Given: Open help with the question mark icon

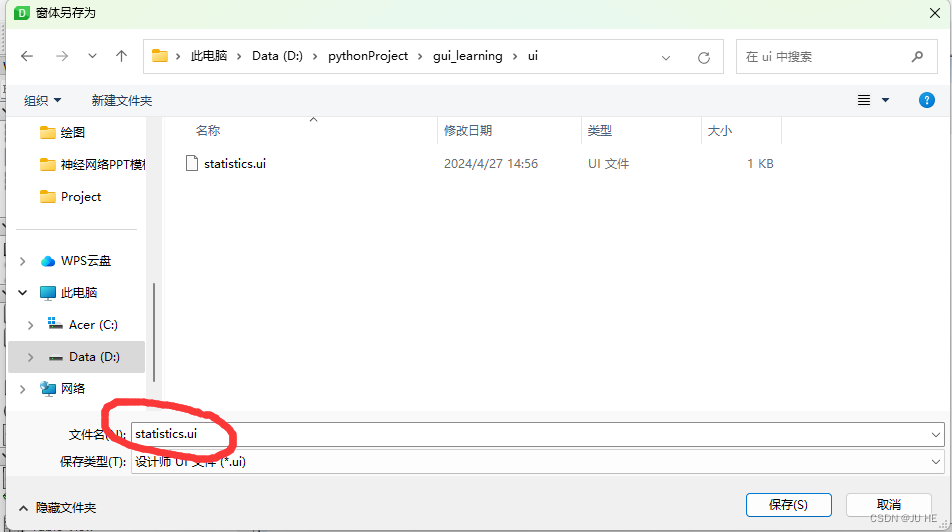Looking at the screenshot, I should 926,100.
